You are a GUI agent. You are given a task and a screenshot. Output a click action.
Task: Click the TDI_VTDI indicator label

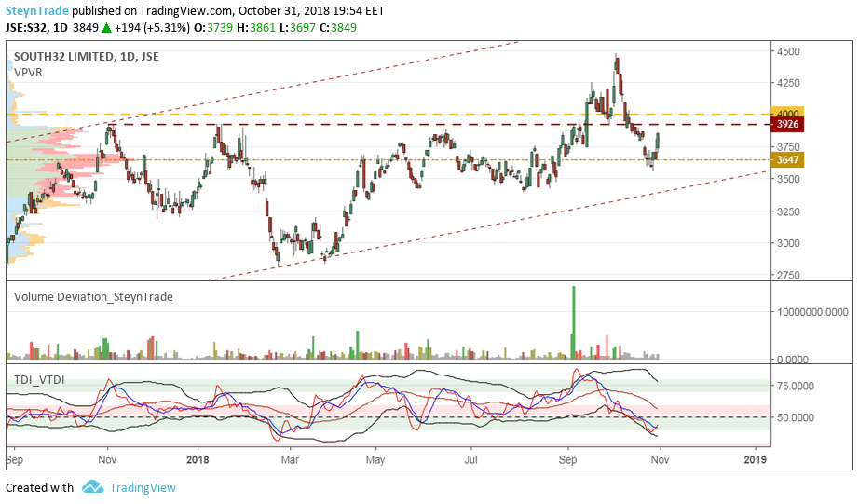coord(39,380)
